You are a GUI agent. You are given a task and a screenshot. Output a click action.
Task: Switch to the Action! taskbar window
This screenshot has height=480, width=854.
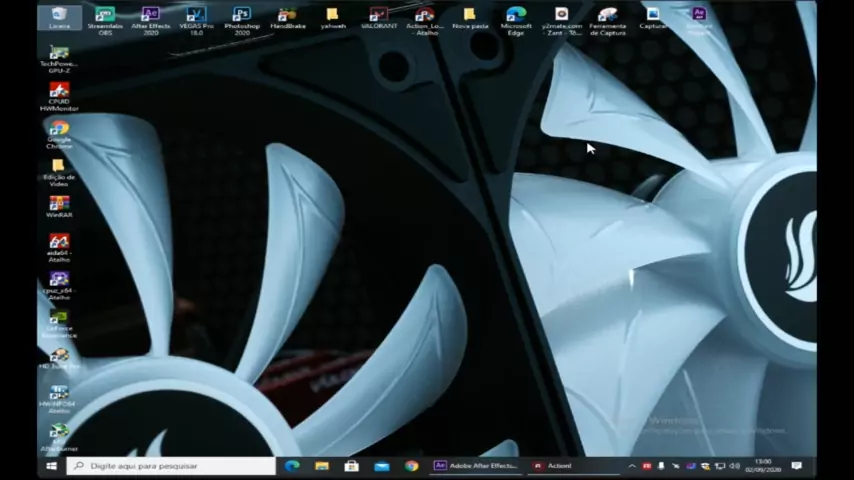pyautogui.click(x=553, y=466)
